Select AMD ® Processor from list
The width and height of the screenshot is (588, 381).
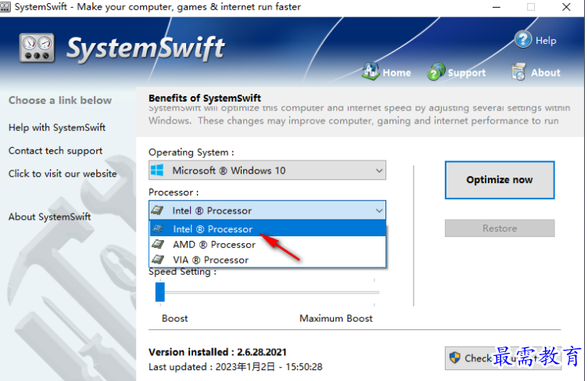267,244
